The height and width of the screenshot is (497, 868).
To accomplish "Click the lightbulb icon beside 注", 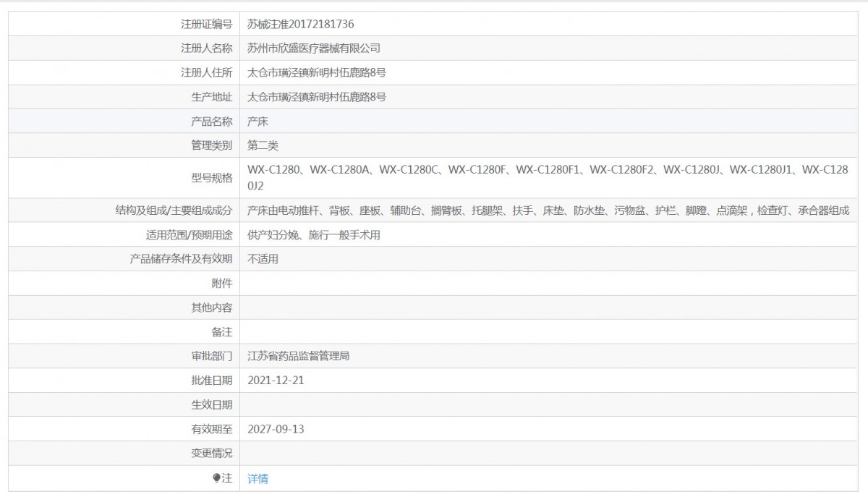I will pyautogui.click(x=216, y=478).
